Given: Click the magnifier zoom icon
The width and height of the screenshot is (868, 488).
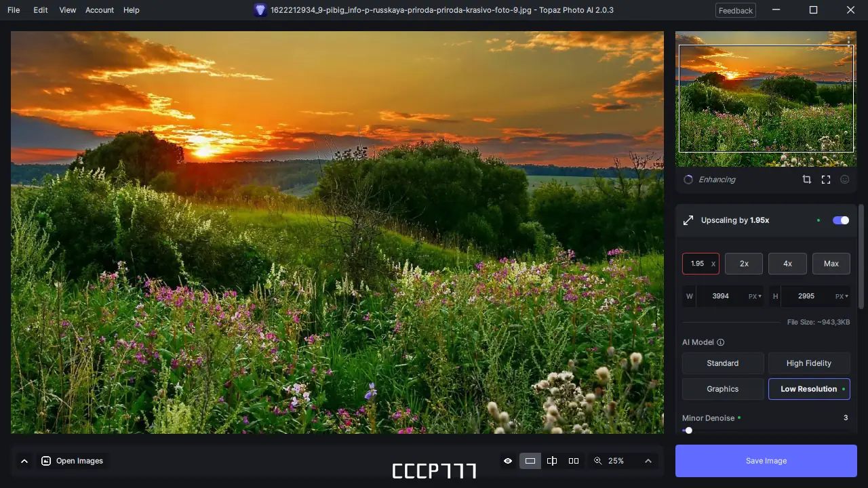Looking at the screenshot, I should (x=597, y=460).
